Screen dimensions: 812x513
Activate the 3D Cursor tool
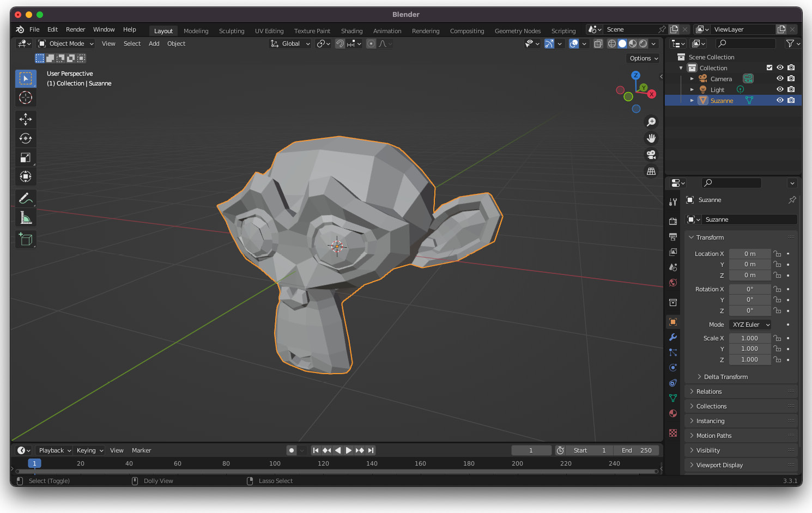pyautogui.click(x=26, y=98)
